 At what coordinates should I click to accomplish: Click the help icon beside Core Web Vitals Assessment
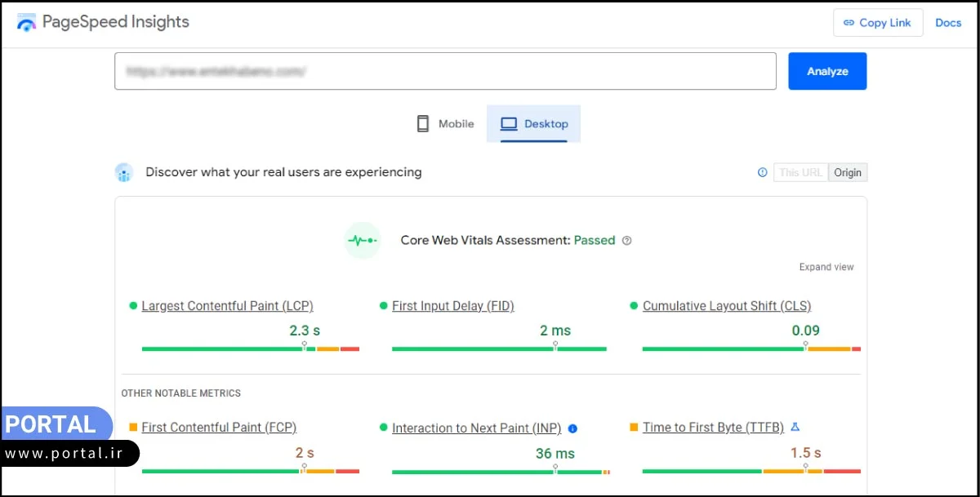[626, 241]
